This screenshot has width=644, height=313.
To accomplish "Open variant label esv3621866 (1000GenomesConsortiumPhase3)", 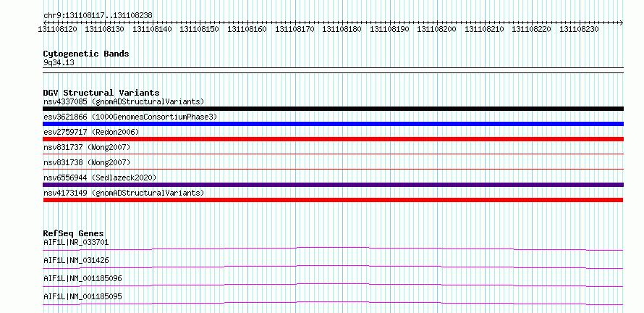I will [130, 117].
